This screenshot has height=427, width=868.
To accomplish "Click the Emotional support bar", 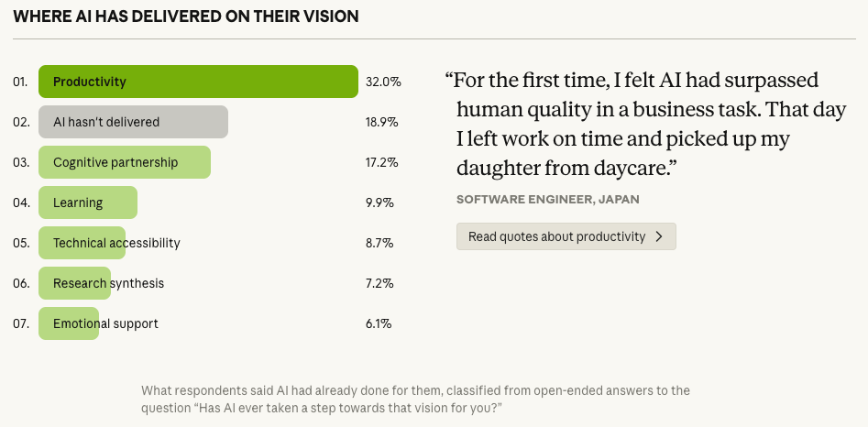I will pos(69,323).
